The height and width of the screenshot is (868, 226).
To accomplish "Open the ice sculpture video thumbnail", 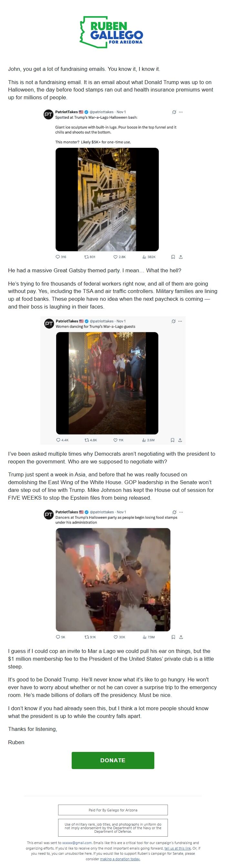I will [107, 200].
